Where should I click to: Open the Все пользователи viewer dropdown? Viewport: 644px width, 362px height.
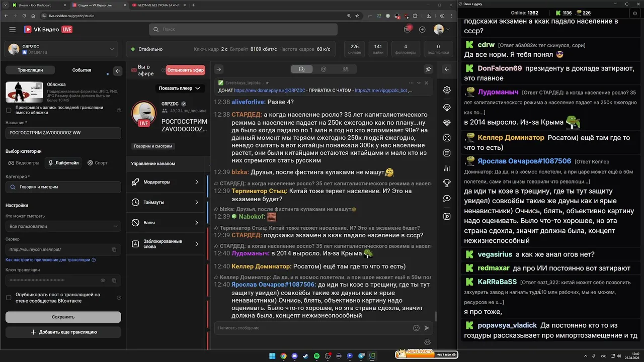point(63,226)
